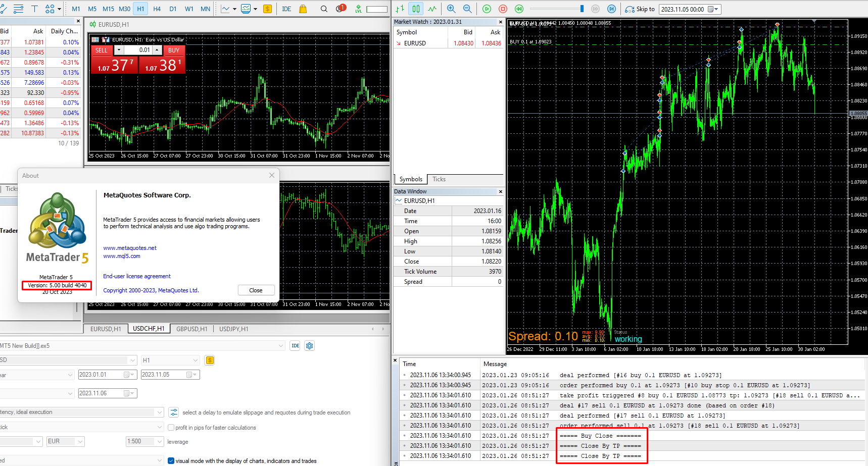Open the H1 timeframe dropdown in tester
This screenshot has width=868, height=466.
pos(170,360)
